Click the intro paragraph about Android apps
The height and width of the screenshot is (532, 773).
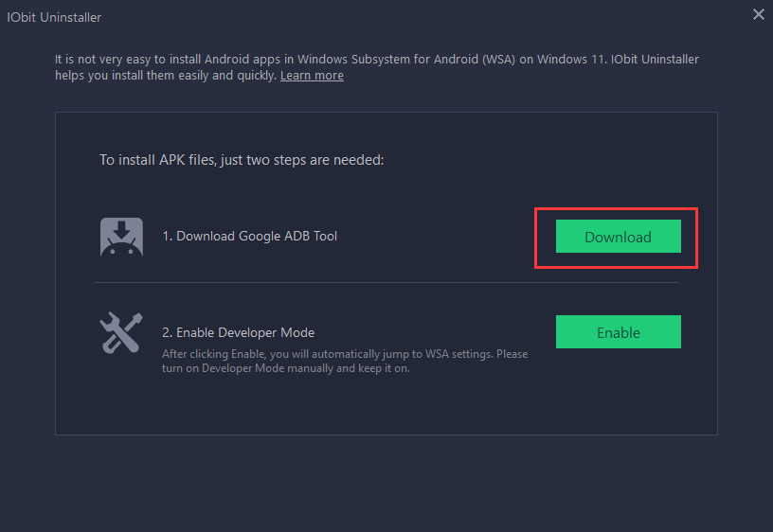tap(377, 67)
